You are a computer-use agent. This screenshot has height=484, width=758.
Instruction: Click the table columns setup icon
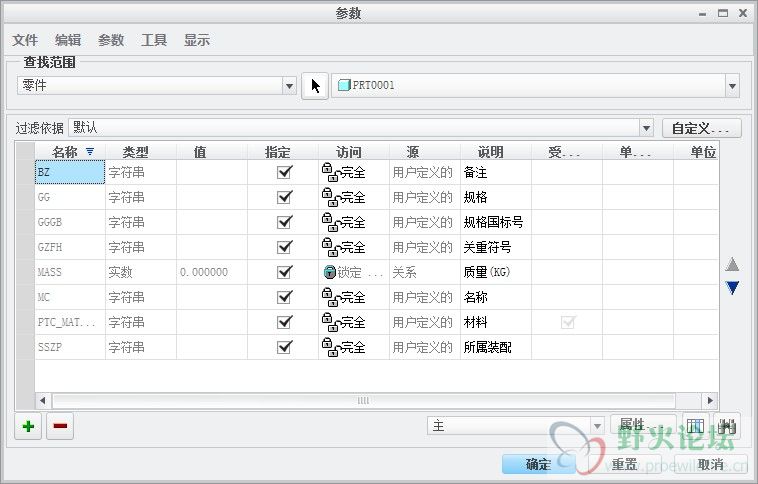695,426
